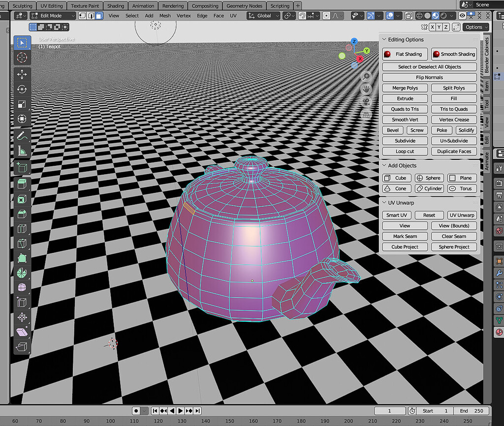Screen dimensions: 504x426
Task: Open the Edit Mode dropdown
Action: 53,16
